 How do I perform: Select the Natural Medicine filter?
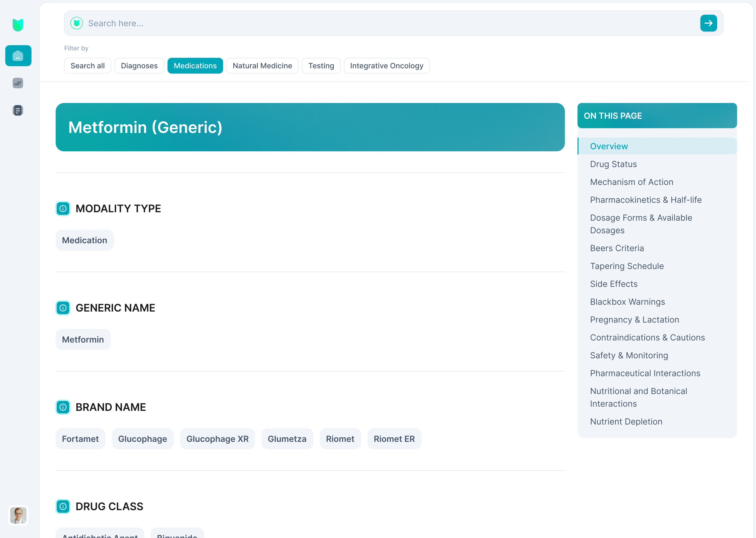tap(262, 66)
